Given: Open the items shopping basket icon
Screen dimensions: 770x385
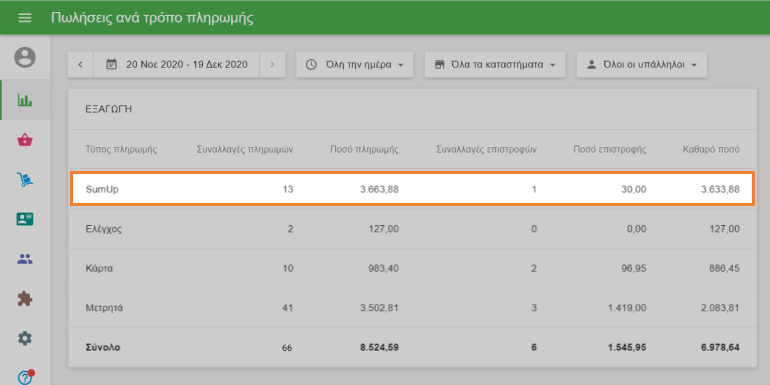Looking at the screenshot, I should [25, 140].
